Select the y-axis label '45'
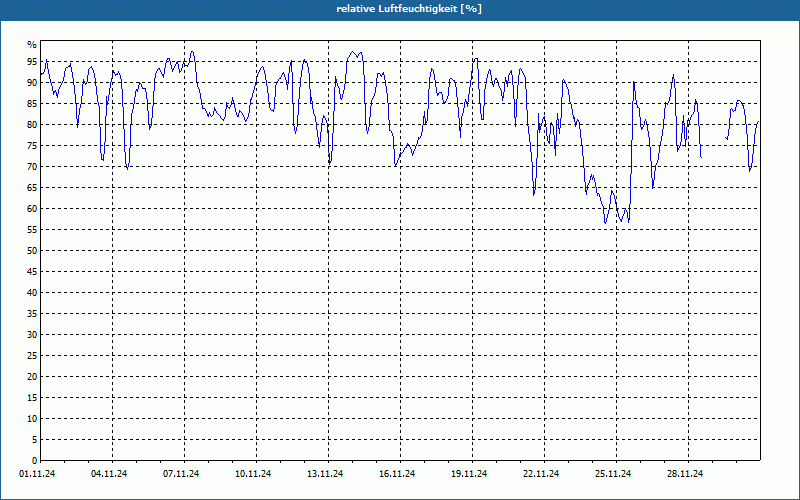The width and height of the screenshot is (800, 500). (32, 271)
